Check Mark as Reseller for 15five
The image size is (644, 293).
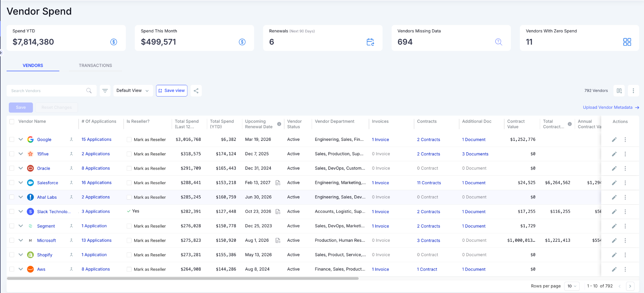(x=129, y=154)
